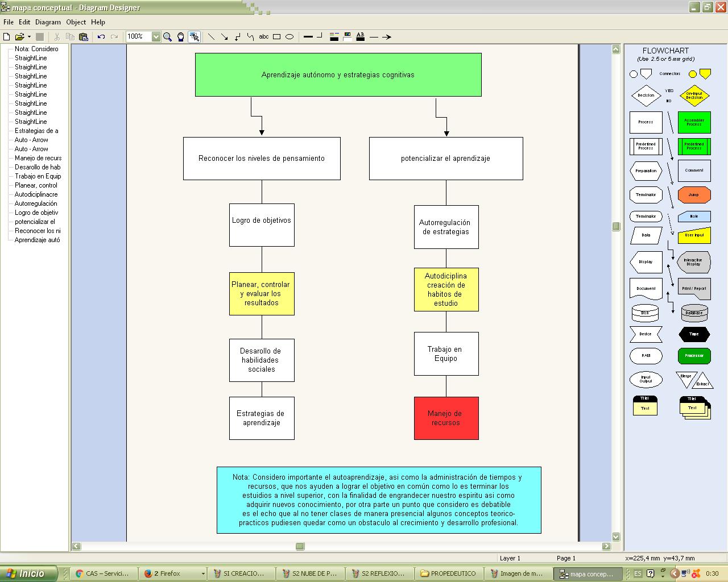
Task: Select the abc text tool
Action: pos(263,36)
